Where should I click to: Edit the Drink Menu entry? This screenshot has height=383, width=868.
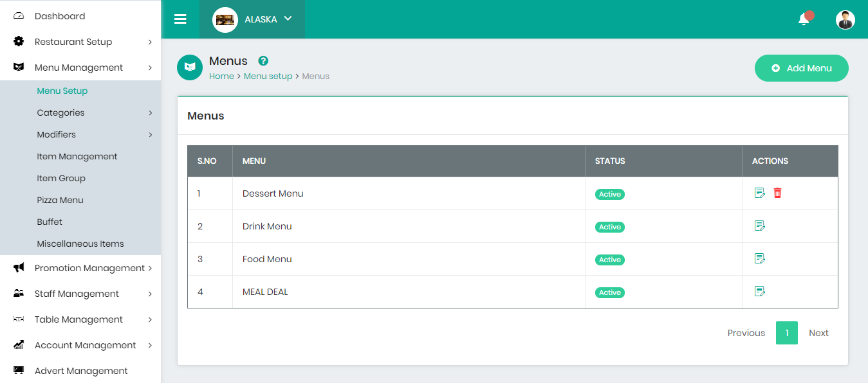coord(760,226)
